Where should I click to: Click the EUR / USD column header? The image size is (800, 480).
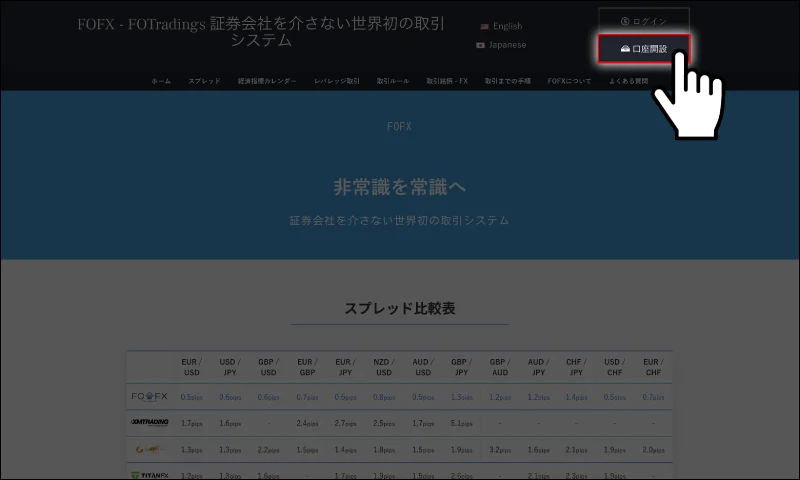190,366
